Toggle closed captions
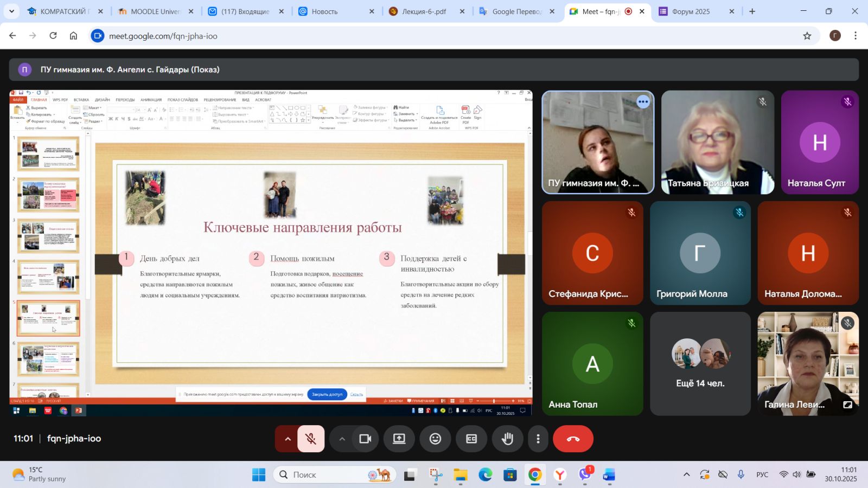 pos(471,439)
